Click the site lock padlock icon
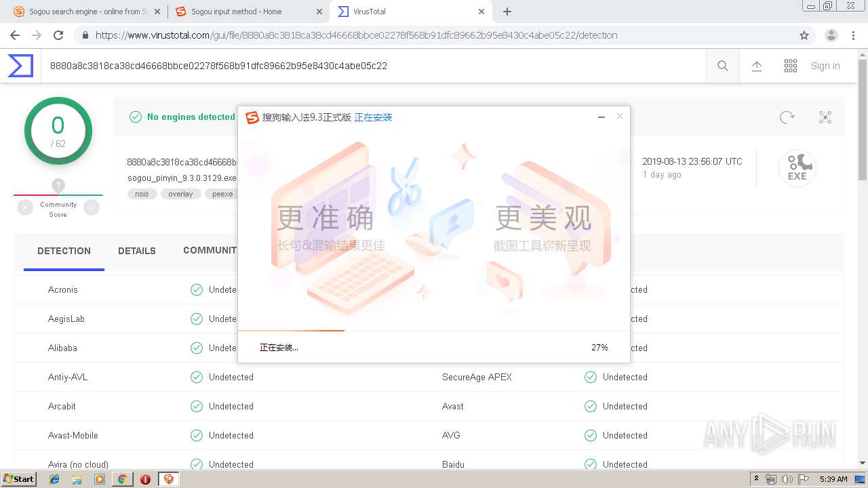The height and width of the screenshot is (488, 868). pos(85,35)
